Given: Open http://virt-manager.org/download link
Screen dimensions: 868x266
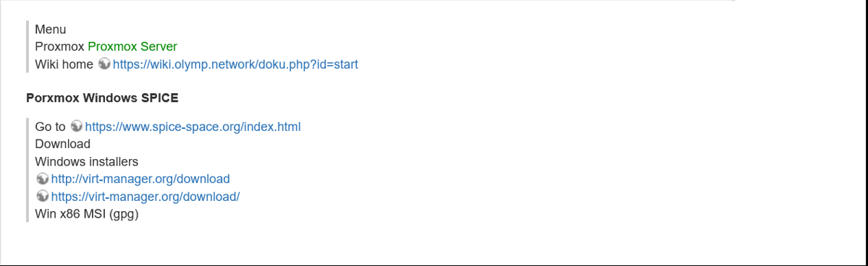Looking at the screenshot, I should point(140,179).
